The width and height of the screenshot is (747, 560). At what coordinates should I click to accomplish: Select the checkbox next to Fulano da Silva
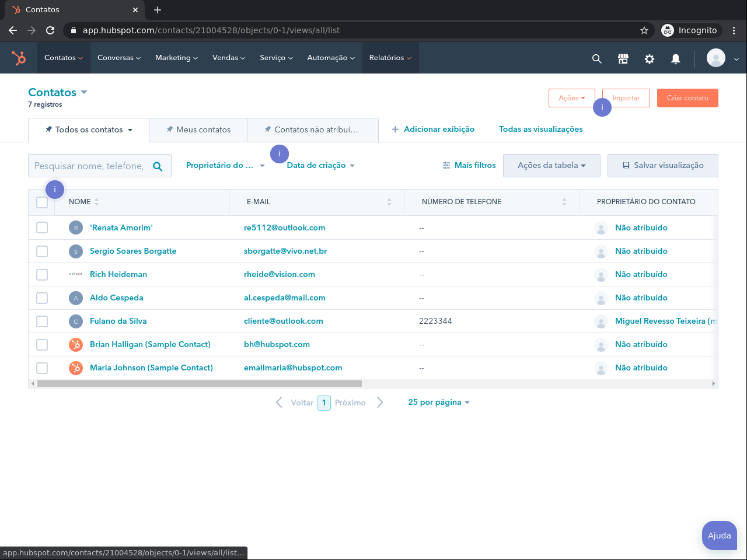(x=42, y=321)
